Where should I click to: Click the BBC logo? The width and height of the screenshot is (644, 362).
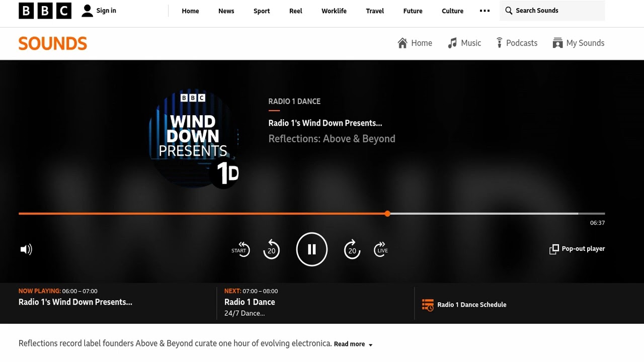tap(45, 11)
